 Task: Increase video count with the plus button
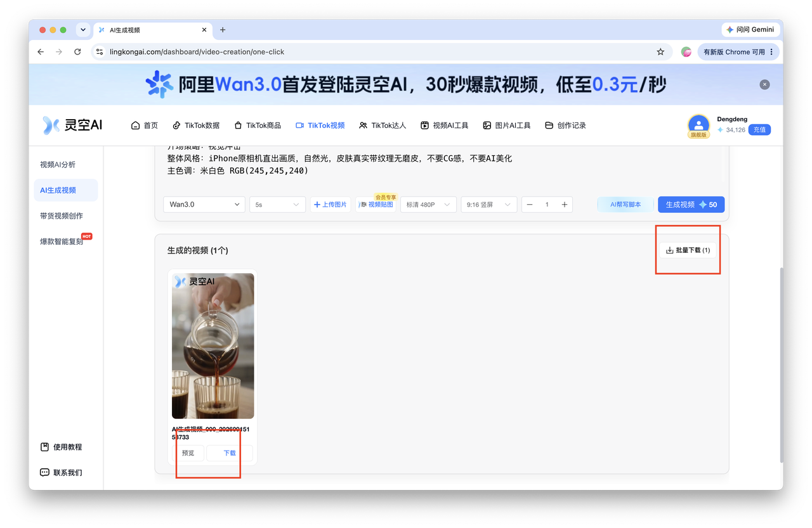[x=565, y=204]
